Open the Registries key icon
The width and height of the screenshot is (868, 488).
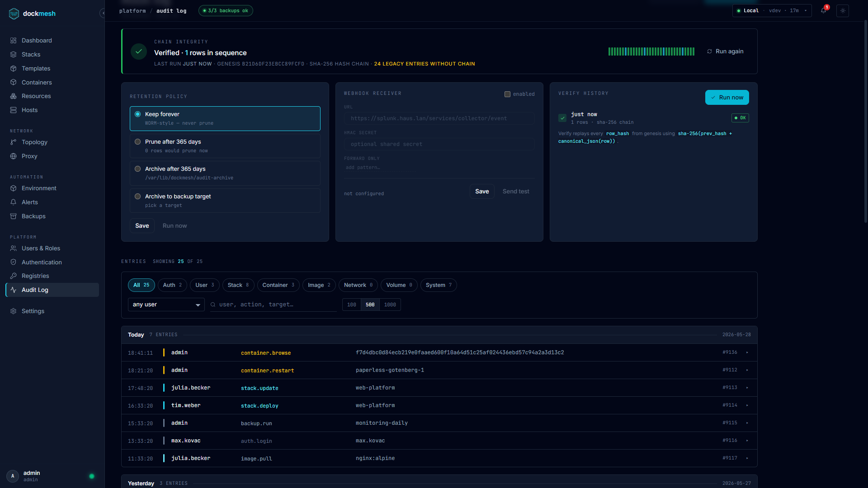point(13,276)
